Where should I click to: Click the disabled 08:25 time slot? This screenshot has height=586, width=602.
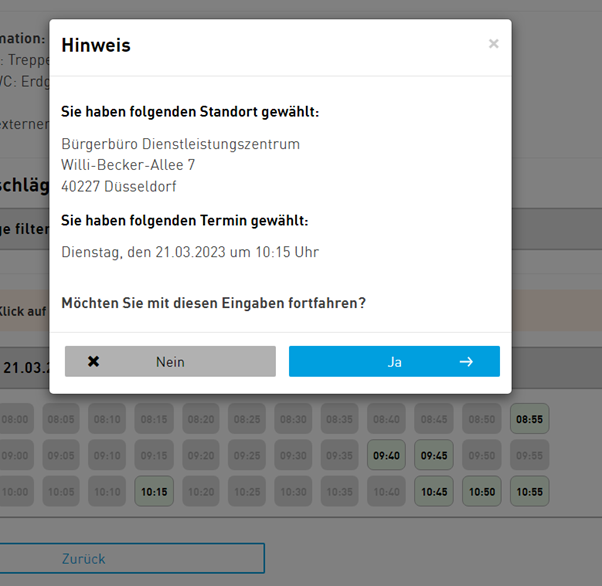(247, 419)
